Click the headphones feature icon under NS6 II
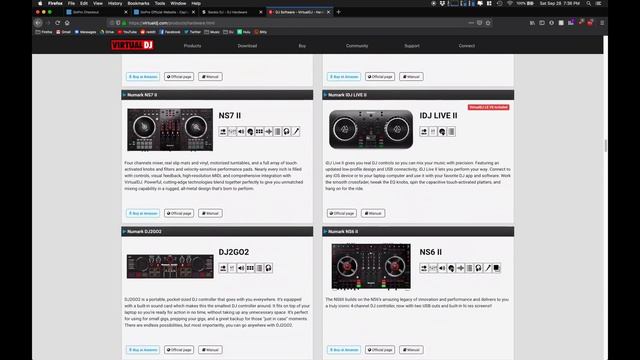The height and width of the screenshot is (360, 640). pyautogui.click(x=478, y=268)
